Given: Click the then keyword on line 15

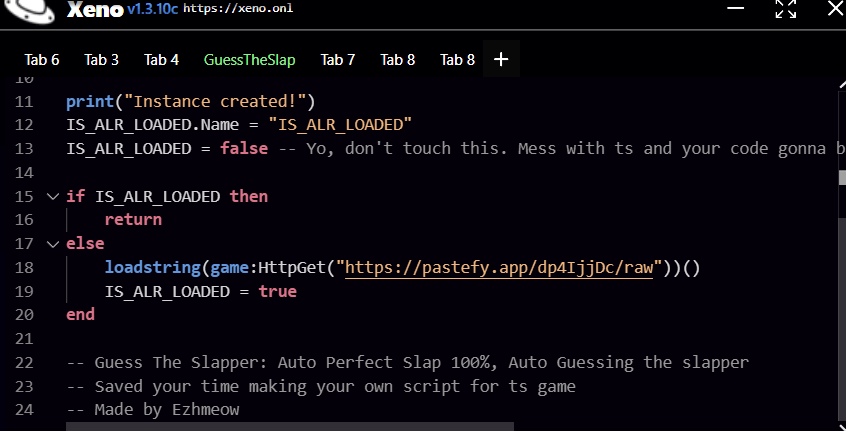Looking at the screenshot, I should click(x=249, y=196).
